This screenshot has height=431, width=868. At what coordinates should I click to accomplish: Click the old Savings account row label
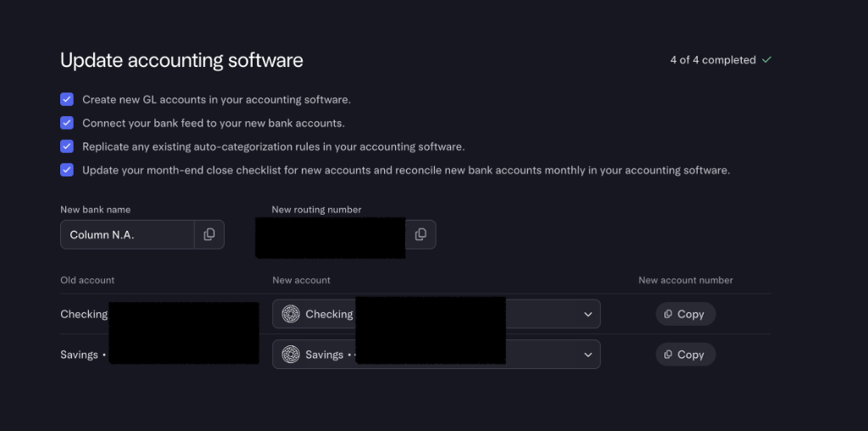coord(82,355)
